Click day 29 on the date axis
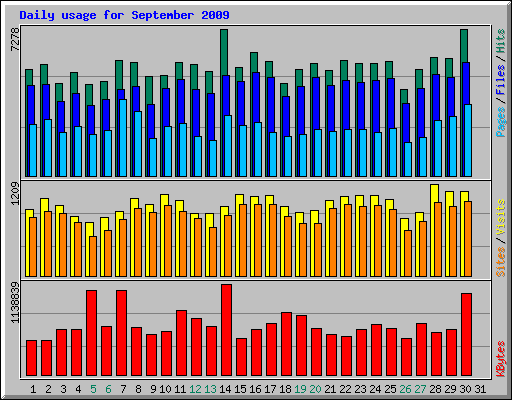Image resolution: width=512 pixels, height=400 pixels. (450, 389)
